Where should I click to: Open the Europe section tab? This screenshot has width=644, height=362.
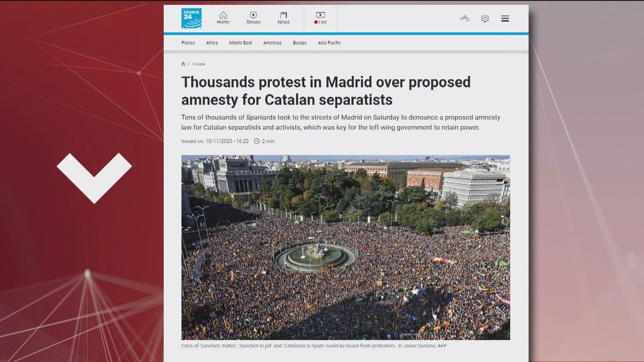pyautogui.click(x=299, y=43)
